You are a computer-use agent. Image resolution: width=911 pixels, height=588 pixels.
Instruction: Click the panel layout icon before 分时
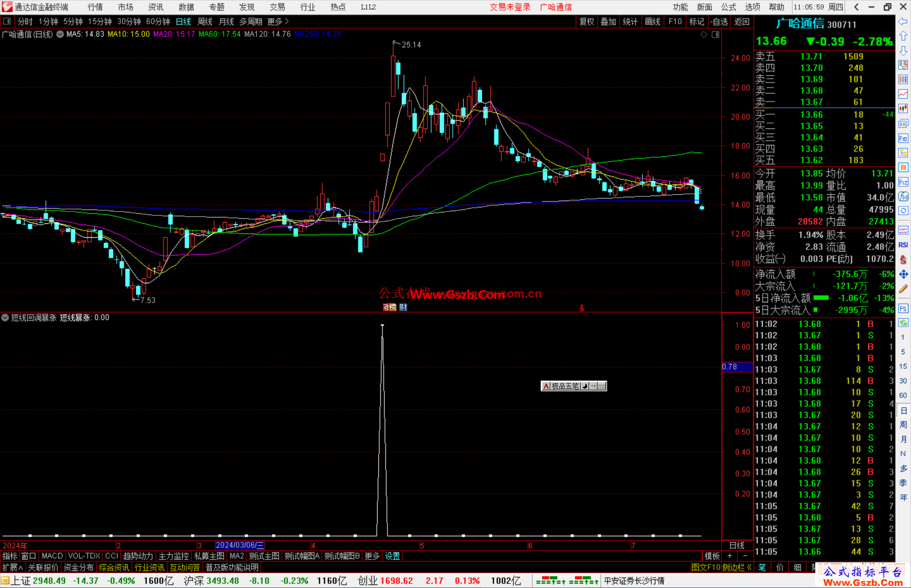[x=7, y=21]
